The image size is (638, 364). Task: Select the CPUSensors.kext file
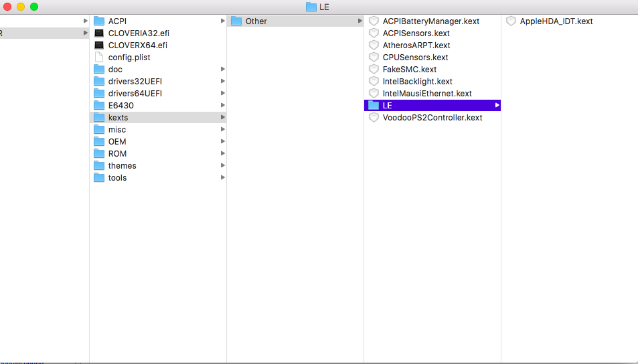point(415,58)
